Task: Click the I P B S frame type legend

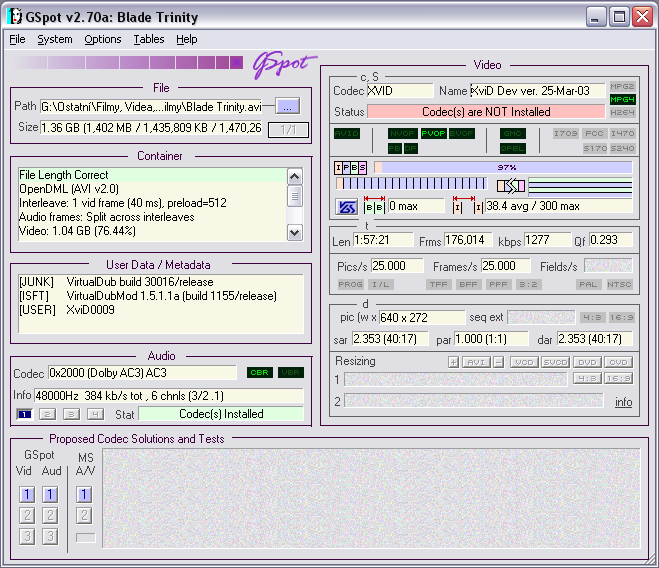Action: [x=350, y=167]
